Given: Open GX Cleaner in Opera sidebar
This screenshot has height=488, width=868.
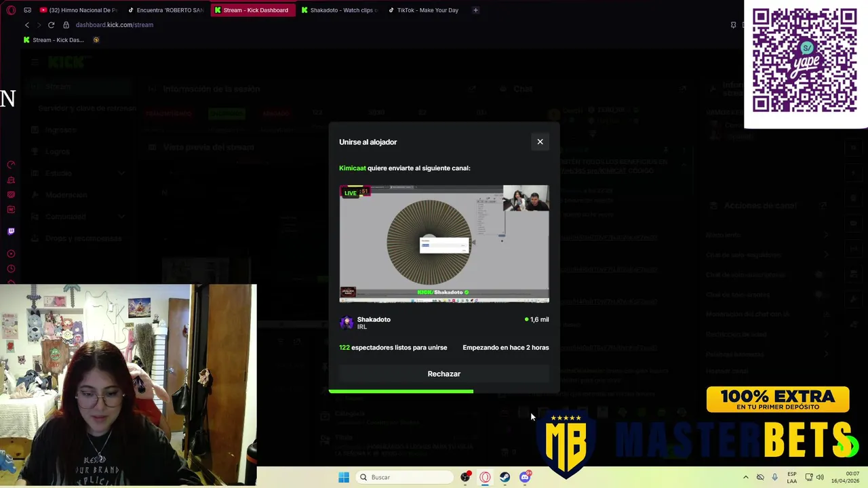Looking at the screenshot, I should [11, 180].
